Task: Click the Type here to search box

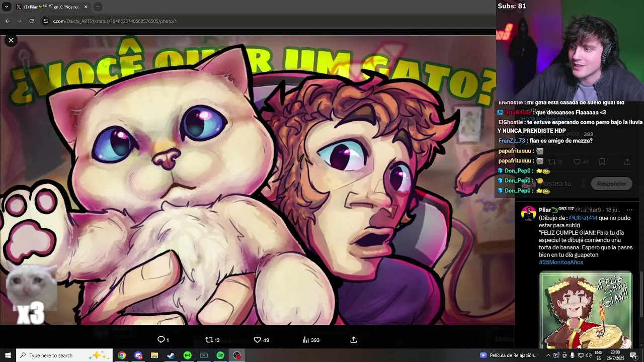Action: click(64, 355)
